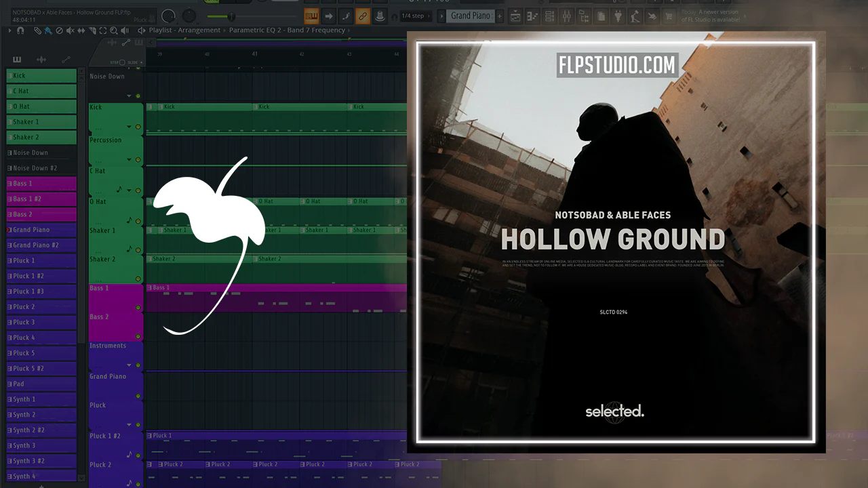Mute the Shaker 1 track
This screenshot has height=488, width=868.
tap(138, 249)
